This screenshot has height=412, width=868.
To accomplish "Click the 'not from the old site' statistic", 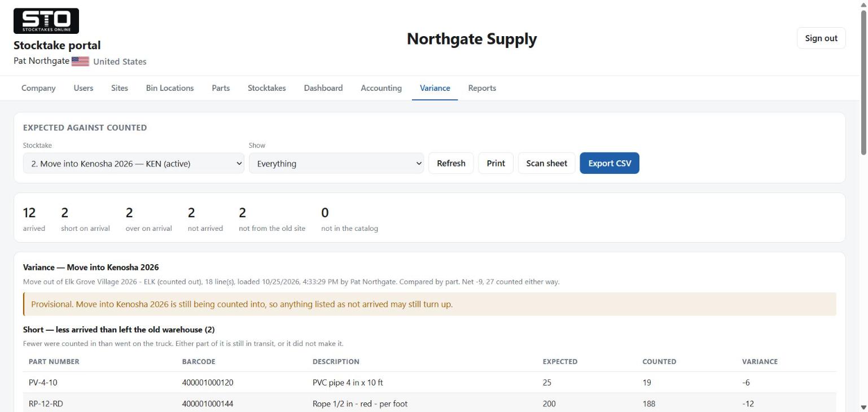I will coord(272,219).
